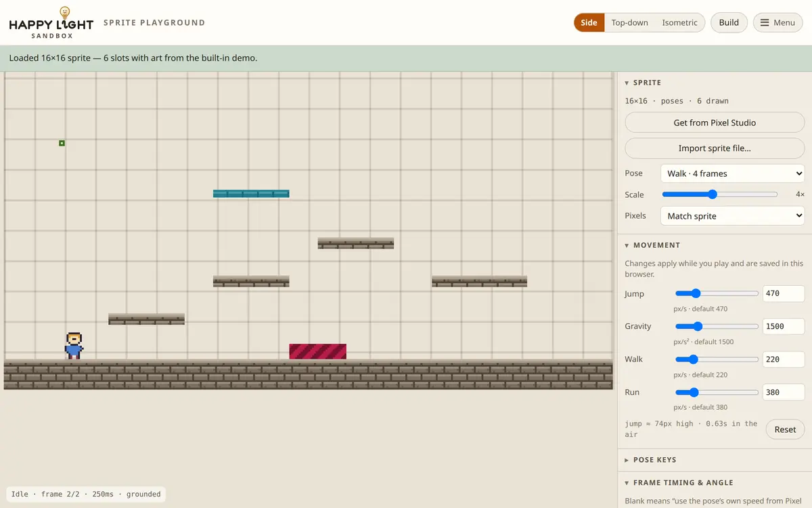Switch to Top-down view mode
812x508 pixels.
tap(629, 22)
